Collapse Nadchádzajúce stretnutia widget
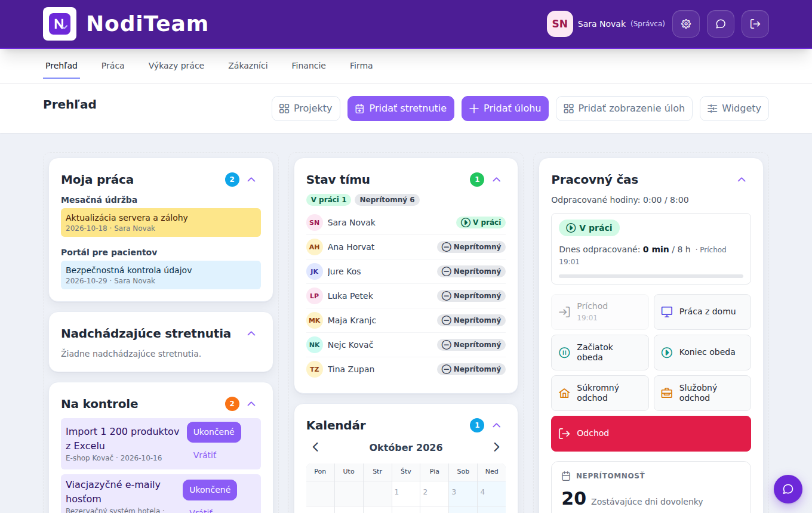 (x=251, y=333)
